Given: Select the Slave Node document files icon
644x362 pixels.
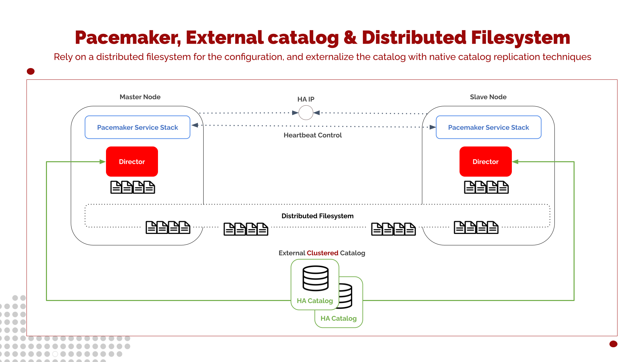Looking at the screenshot, I should click(x=486, y=187).
